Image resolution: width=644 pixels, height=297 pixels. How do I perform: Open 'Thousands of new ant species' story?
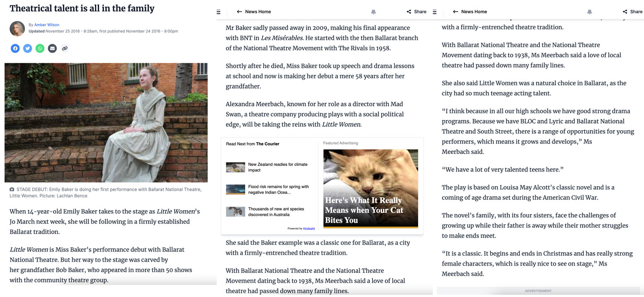(x=276, y=212)
